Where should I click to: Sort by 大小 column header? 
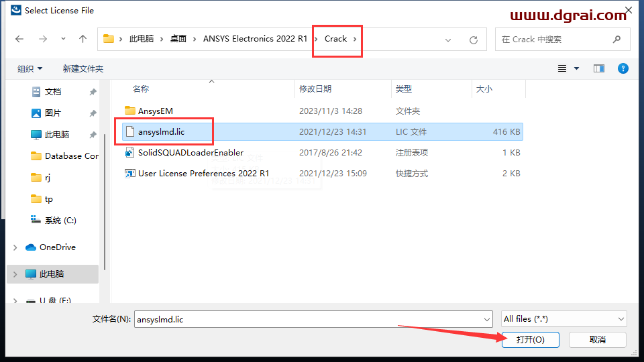[x=484, y=88]
